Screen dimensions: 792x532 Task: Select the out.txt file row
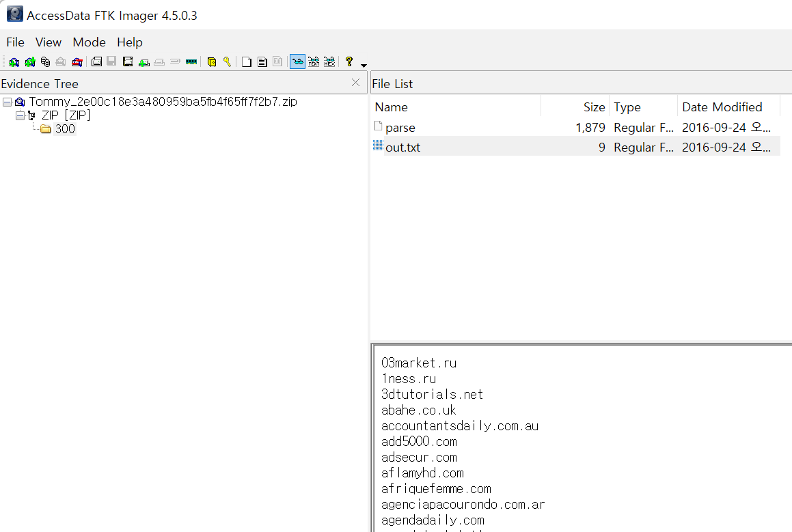[576, 147]
